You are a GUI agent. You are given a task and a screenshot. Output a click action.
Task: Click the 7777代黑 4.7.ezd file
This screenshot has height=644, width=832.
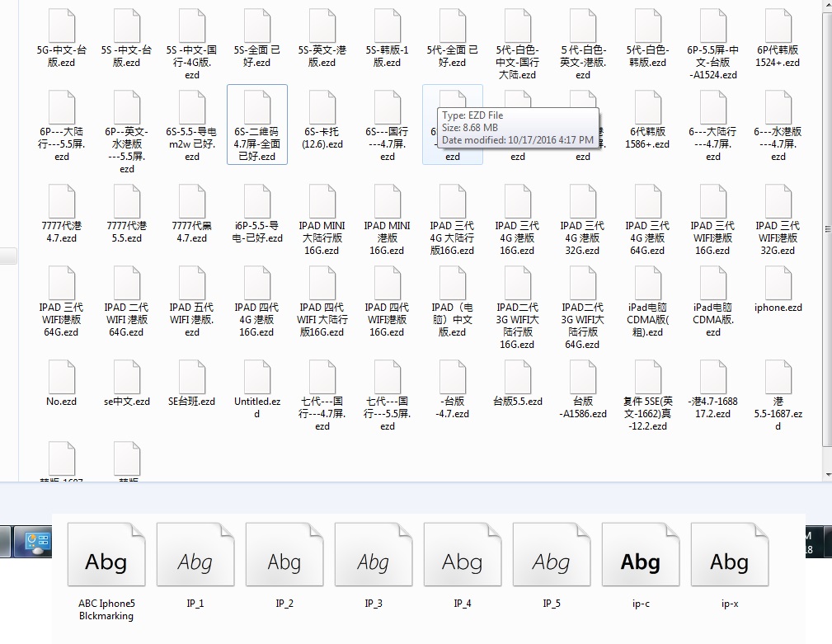coord(192,203)
